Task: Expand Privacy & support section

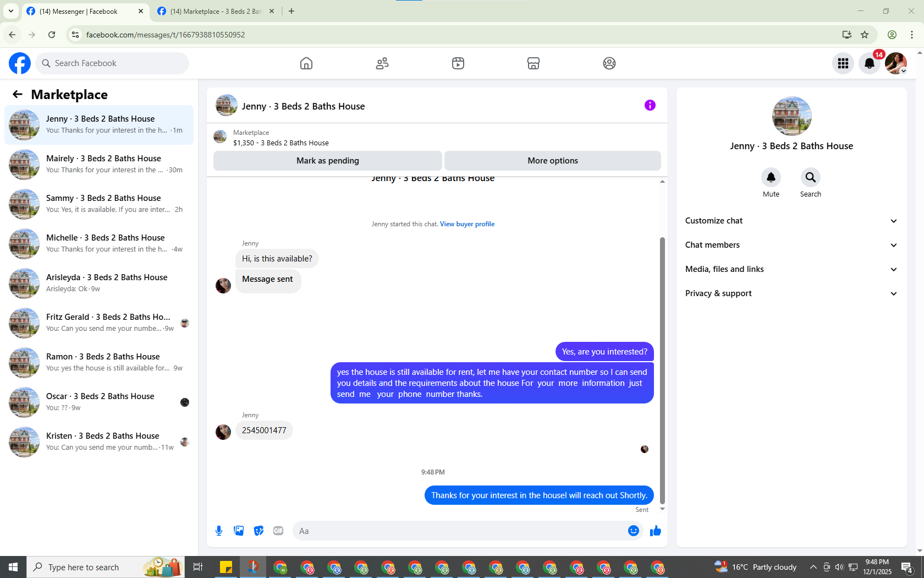Action: tap(791, 293)
